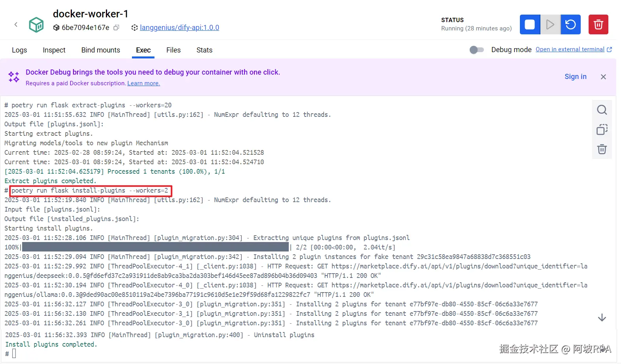621x364 pixels.
Task: Open terminal search with the magnifier icon
Action: 602,110
